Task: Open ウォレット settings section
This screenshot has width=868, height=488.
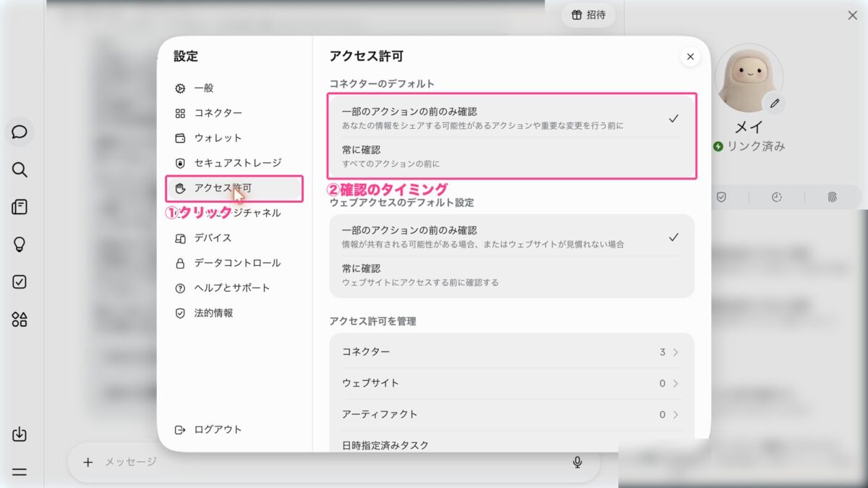Action: click(234, 138)
